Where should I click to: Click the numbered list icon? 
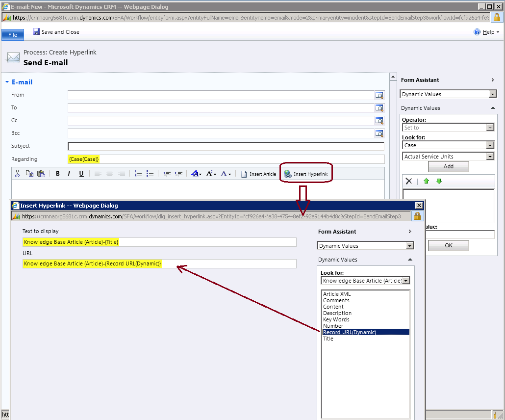click(x=138, y=174)
